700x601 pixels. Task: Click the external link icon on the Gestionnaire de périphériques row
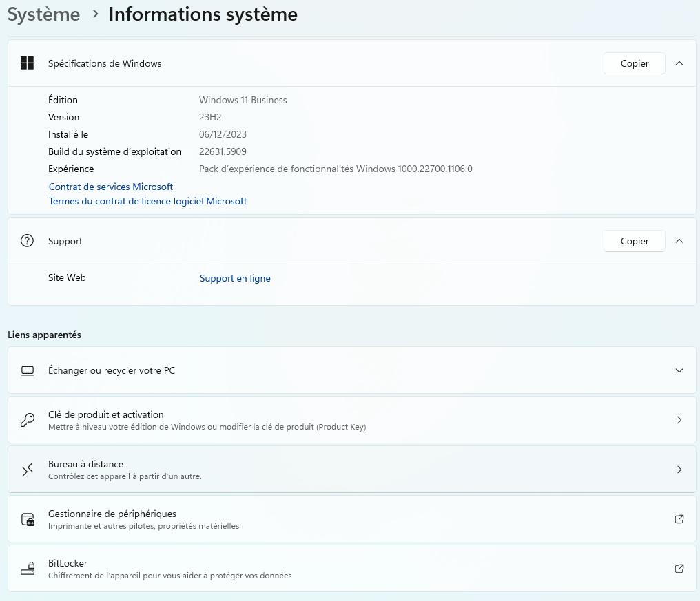(679, 519)
